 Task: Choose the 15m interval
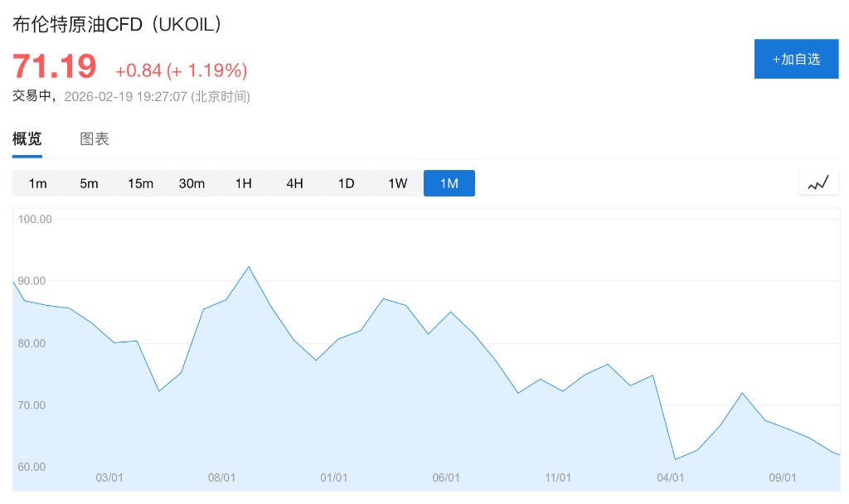[x=140, y=183]
